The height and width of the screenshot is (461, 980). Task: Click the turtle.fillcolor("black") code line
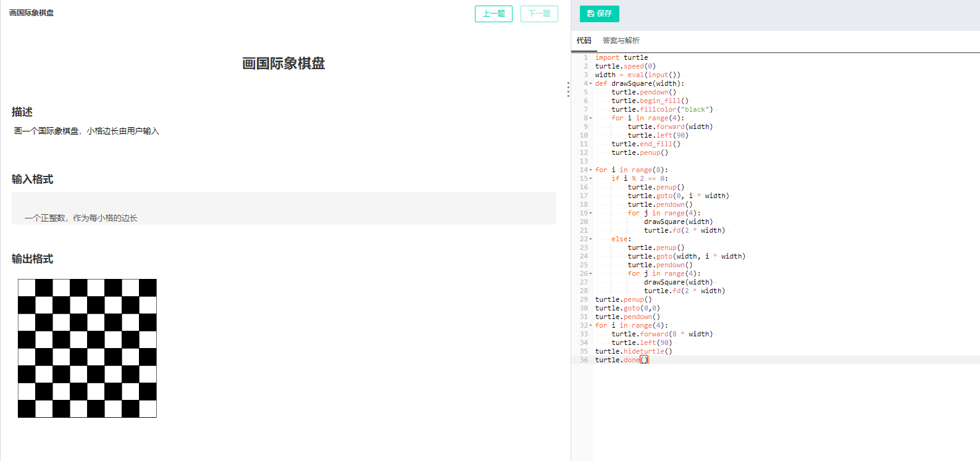662,109
